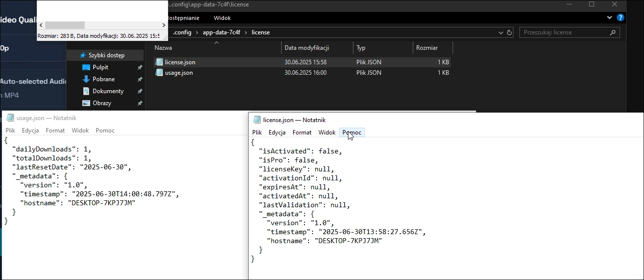644x280 pixels.
Task: Select Szybki dostęp in navigation pane
Action: (106, 55)
